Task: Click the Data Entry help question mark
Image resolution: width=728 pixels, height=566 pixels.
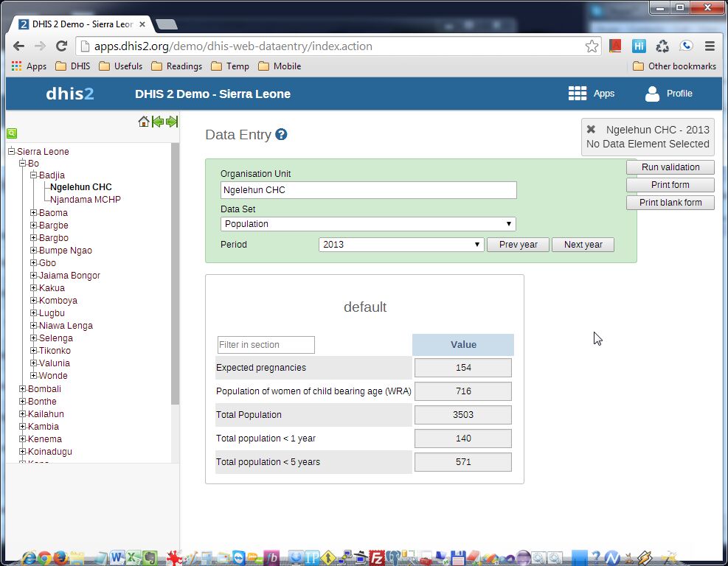Action: coord(281,135)
